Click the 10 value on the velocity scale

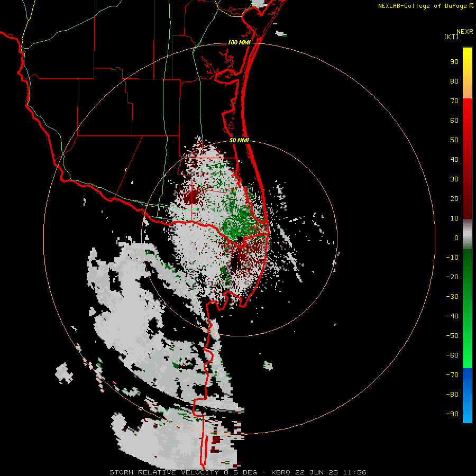click(x=454, y=218)
